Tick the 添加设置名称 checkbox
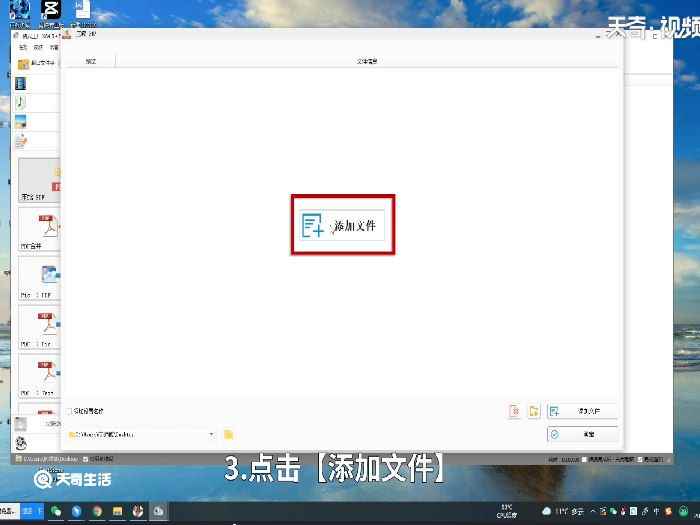 coord(69,411)
